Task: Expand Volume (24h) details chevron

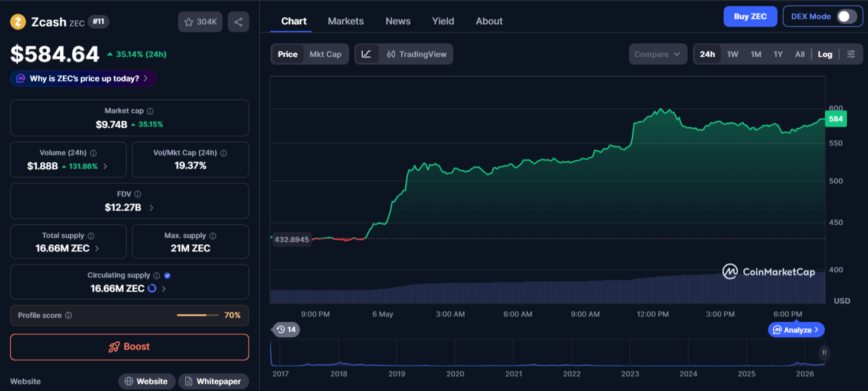Action: [105, 166]
